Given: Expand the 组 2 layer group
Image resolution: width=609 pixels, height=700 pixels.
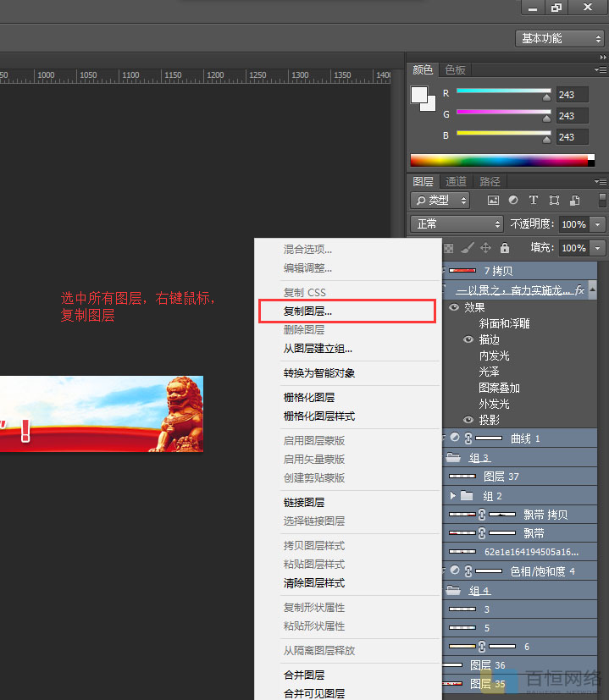Looking at the screenshot, I should point(453,495).
